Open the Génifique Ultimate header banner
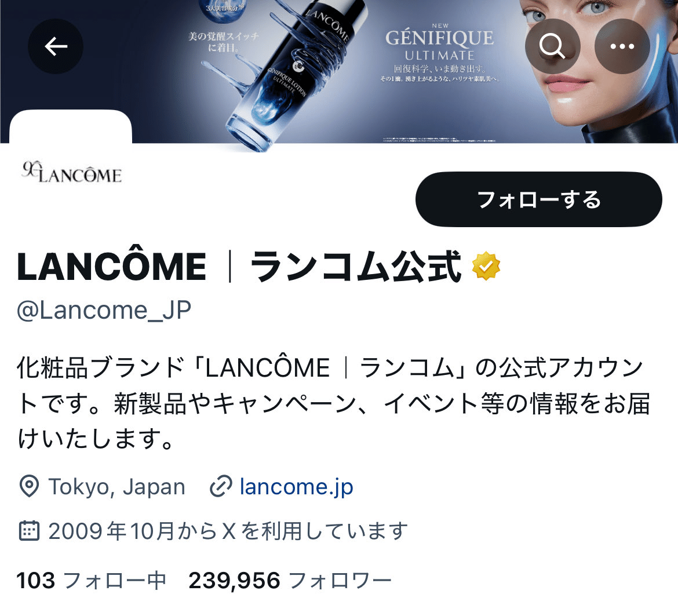 339,71
